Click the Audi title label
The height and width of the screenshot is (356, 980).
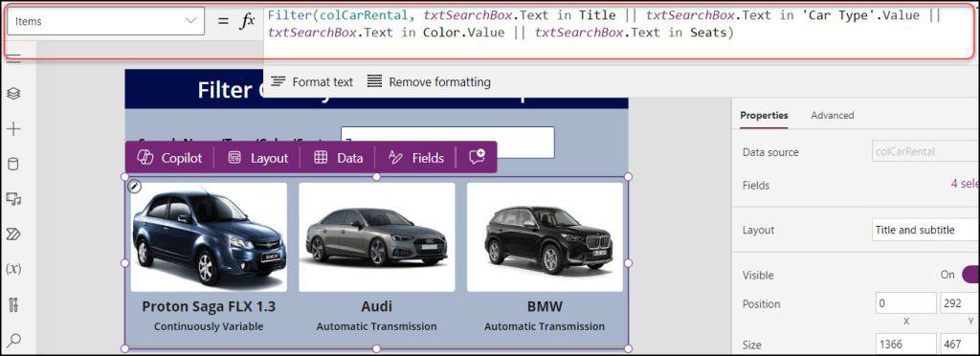click(377, 306)
